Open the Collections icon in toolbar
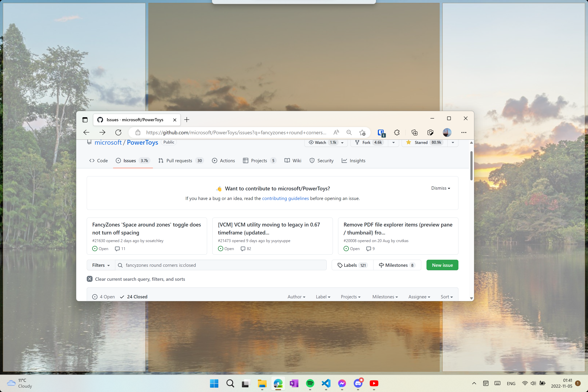The image size is (588, 392). [414, 132]
